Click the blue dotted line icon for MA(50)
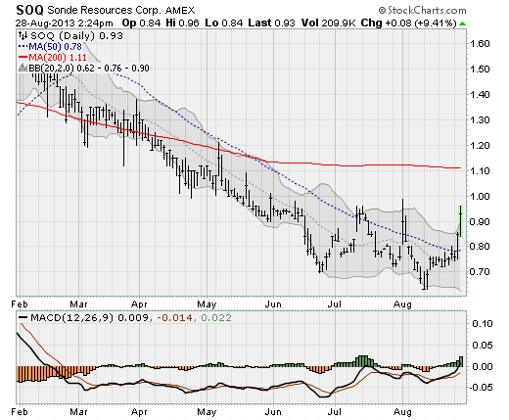Screen dimensions: 509x420 (23, 47)
